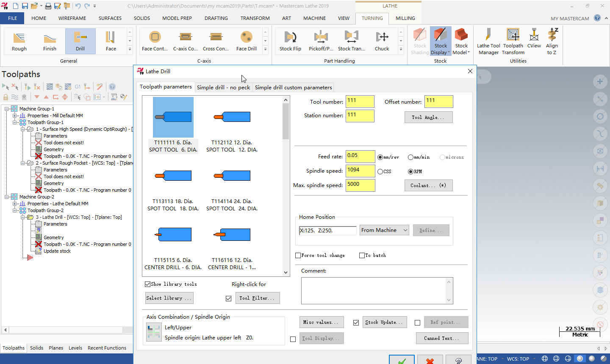The width and height of the screenshot is (610, 364).
Task: Enable the Tool Display checkbox
Action: pyautogui.click(x=293, y=339)
